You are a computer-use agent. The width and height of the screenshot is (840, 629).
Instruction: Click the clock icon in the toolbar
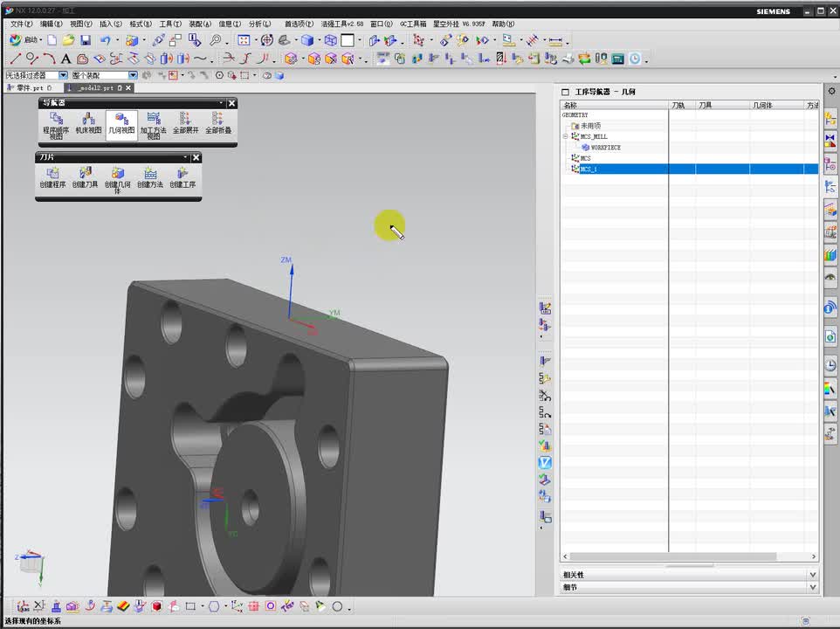(x=635, y=59)
